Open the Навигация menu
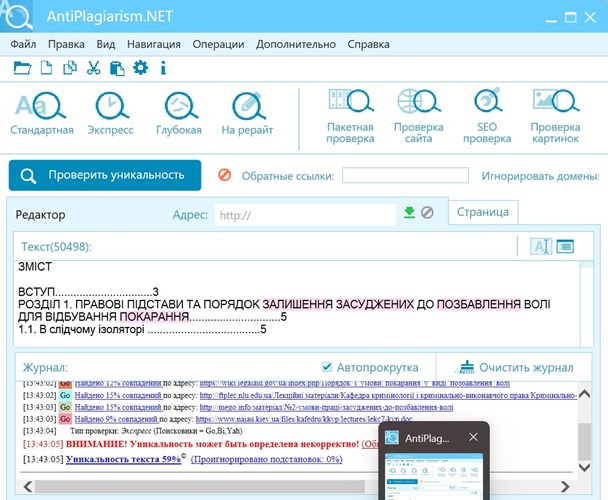The height and width of the screenshot is (500, 608). click(x=154, y=44)
